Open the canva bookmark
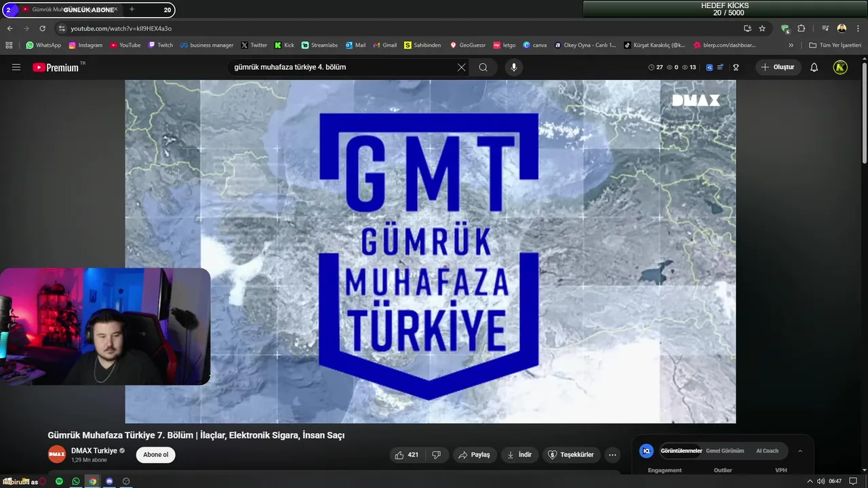868x488 pixels. coord(535,45)
